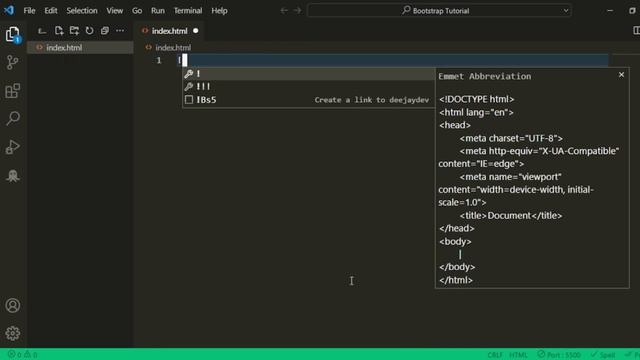Viewport: 640px width, 360px height.
Task: Open the View menu
Action: click(x=115, y=11)
